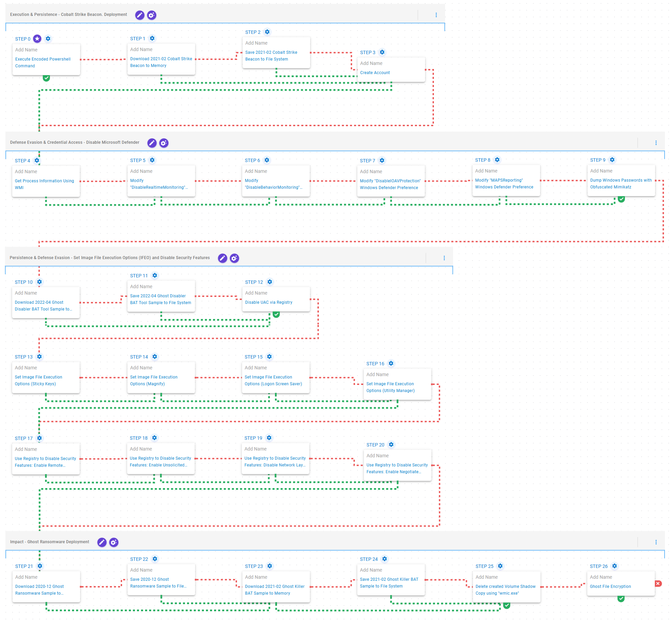Viewport: 672px width, 620px height.
Task: Open three-dot menu of Cobalt Strike stage
Action: pyautogui.click(x=436, y=15)
